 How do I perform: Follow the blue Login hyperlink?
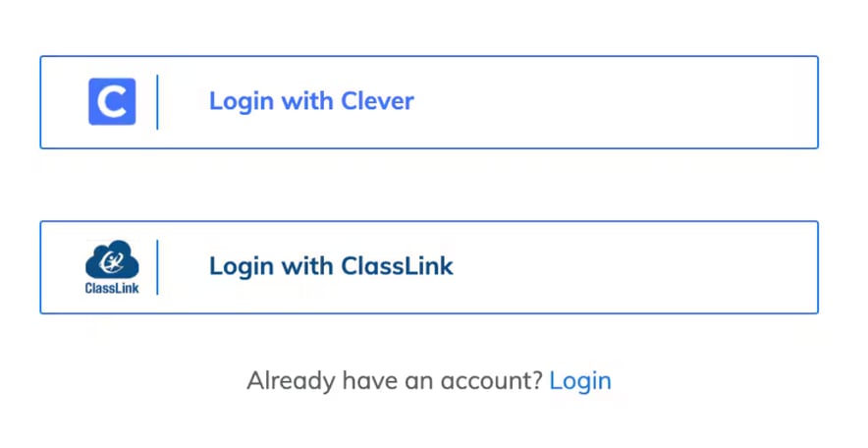pos(580,381)
